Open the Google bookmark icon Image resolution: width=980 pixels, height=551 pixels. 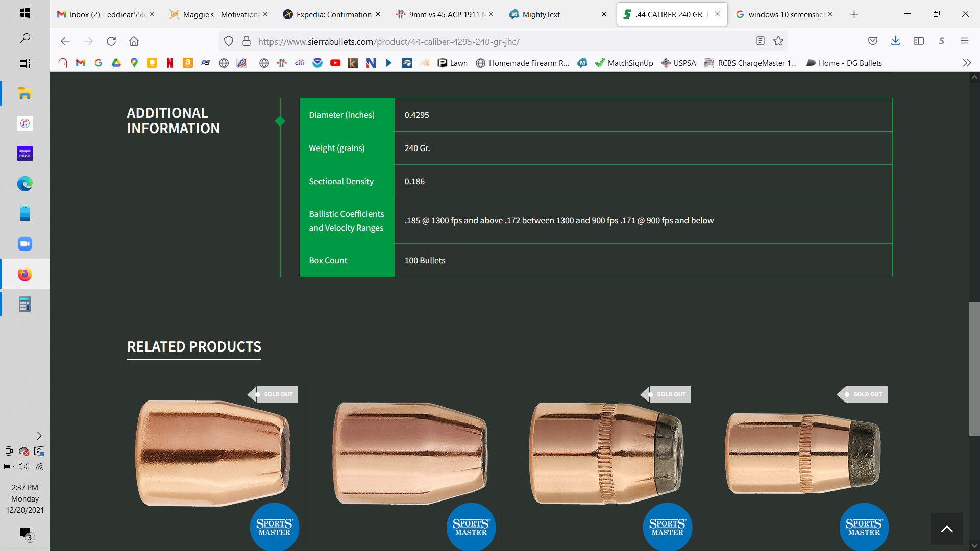[x=99, y=63]
